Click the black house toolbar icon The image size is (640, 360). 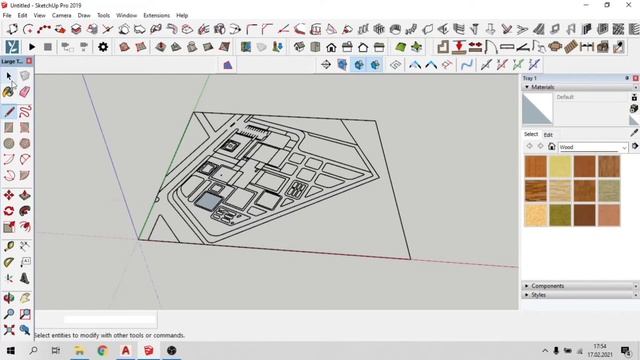click(331, 47)
